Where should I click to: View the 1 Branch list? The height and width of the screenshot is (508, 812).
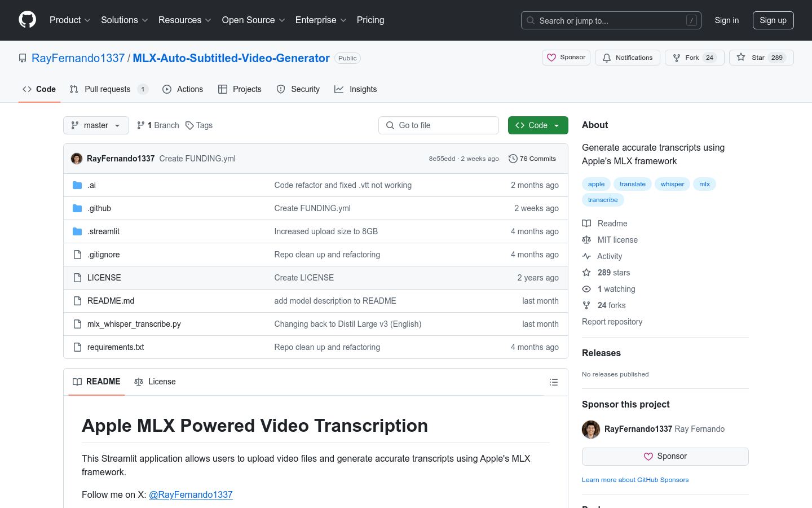[158, 125]
